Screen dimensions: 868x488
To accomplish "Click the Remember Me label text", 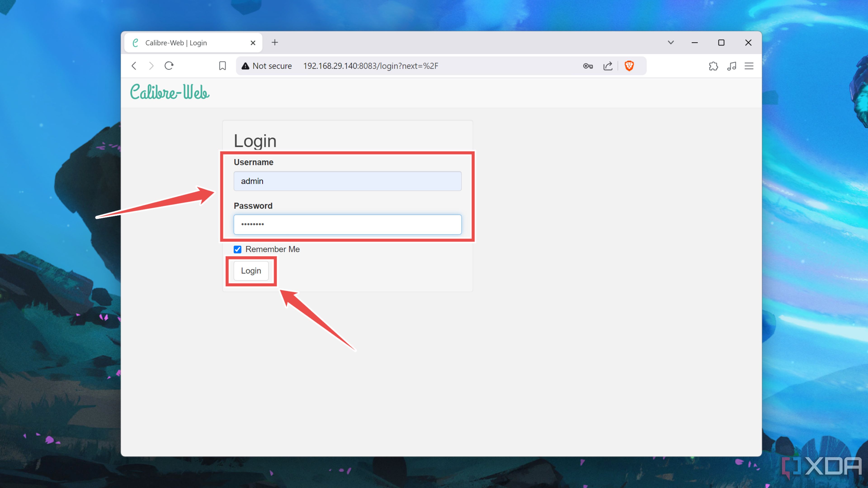I will [272, 249].
